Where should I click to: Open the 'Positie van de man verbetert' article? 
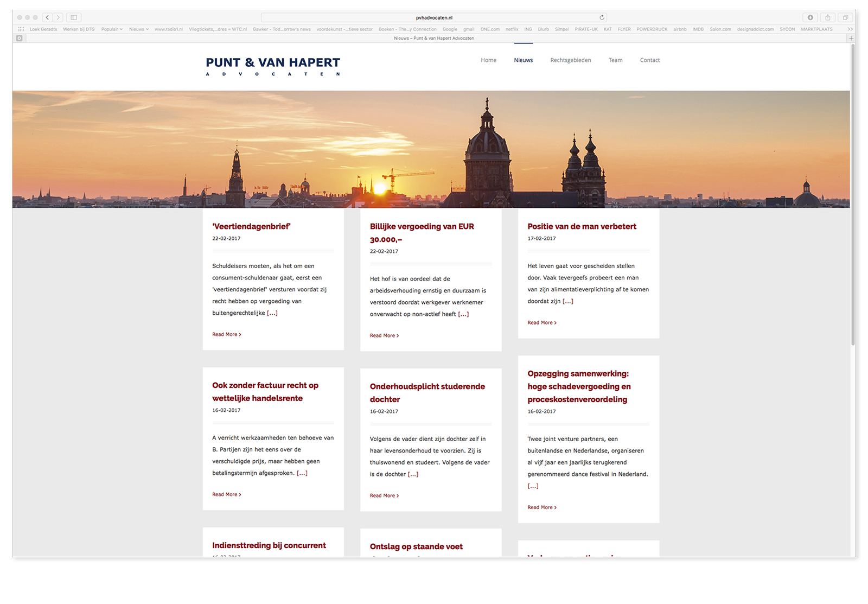click(582, 226)
